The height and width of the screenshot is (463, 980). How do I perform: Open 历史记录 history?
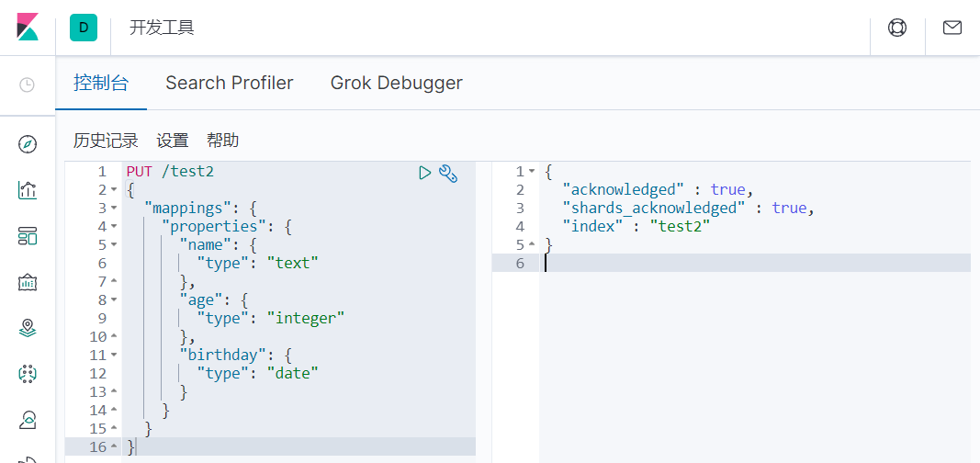coord(106,141)
